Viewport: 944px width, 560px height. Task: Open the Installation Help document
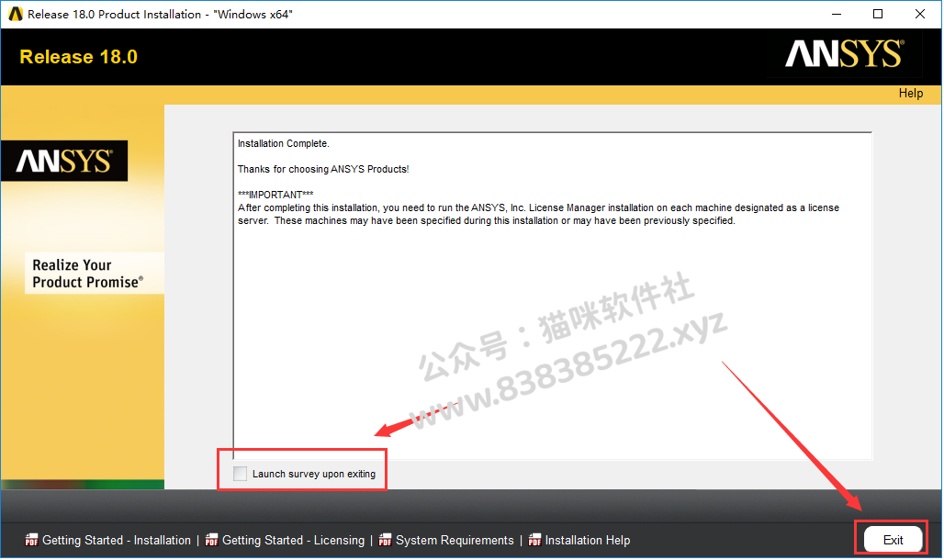[x=588, y=540]
